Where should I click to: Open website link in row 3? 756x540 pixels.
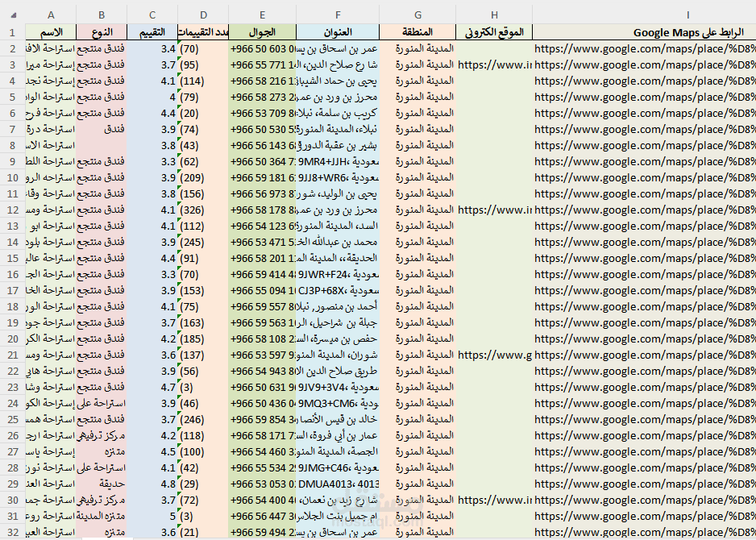tap(494, 65)
